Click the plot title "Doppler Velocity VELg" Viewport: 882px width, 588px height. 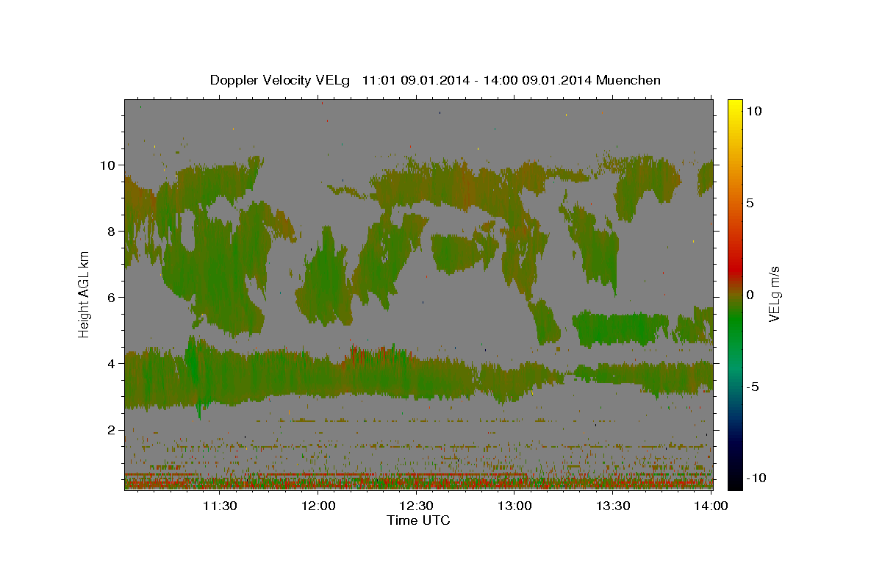tap(282, 80)
